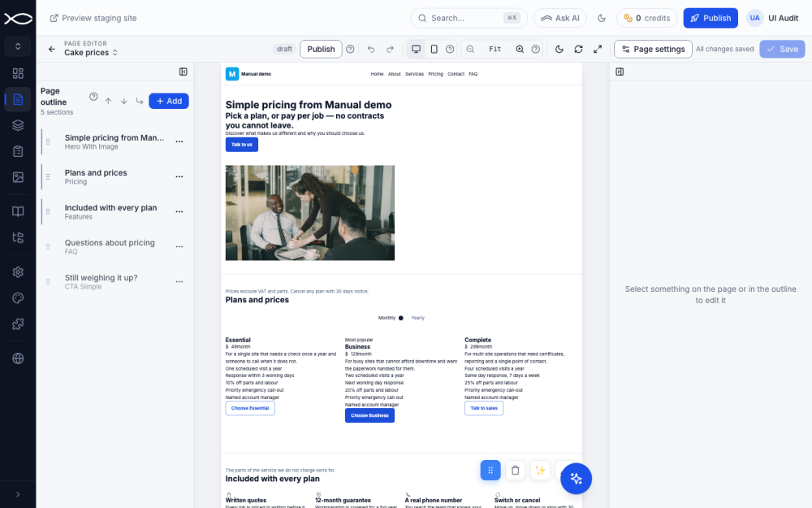Open the Cake prices page selector
The height and width of the screenshot is (508, 812).
[91, 52]
